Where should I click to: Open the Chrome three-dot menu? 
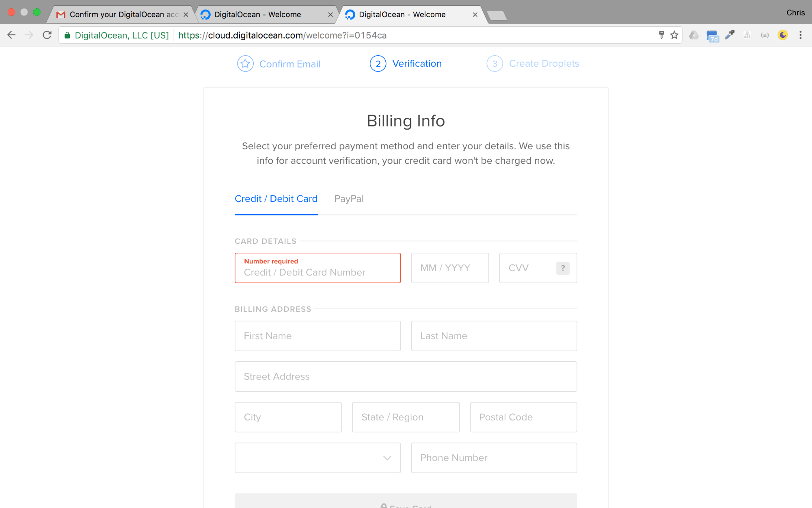[801, 35]
